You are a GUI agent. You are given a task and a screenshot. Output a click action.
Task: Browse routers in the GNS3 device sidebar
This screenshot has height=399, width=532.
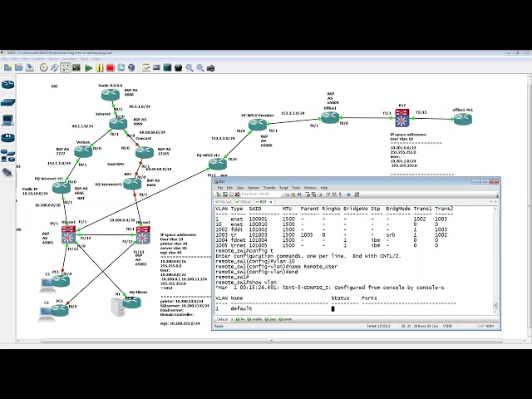[x=7, y=85]
